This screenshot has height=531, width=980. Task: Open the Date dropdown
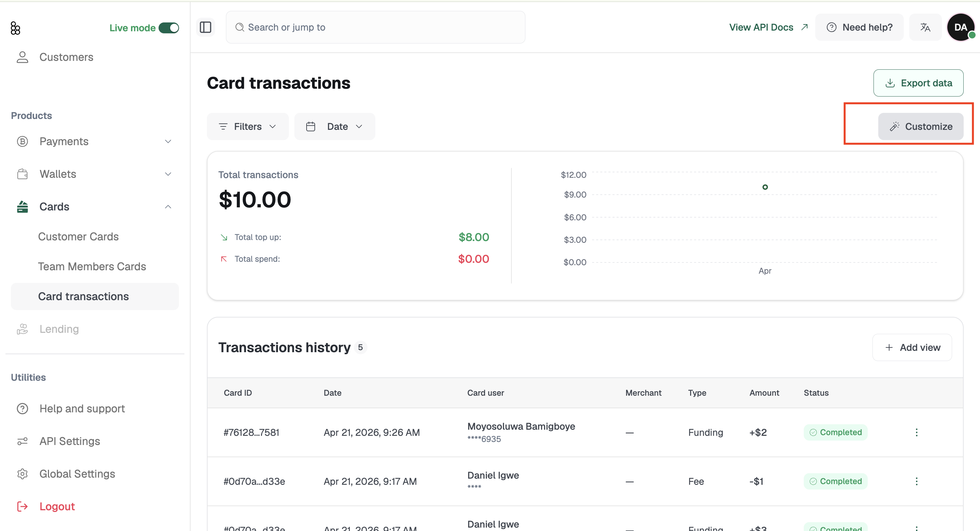(x=334, y=126)
